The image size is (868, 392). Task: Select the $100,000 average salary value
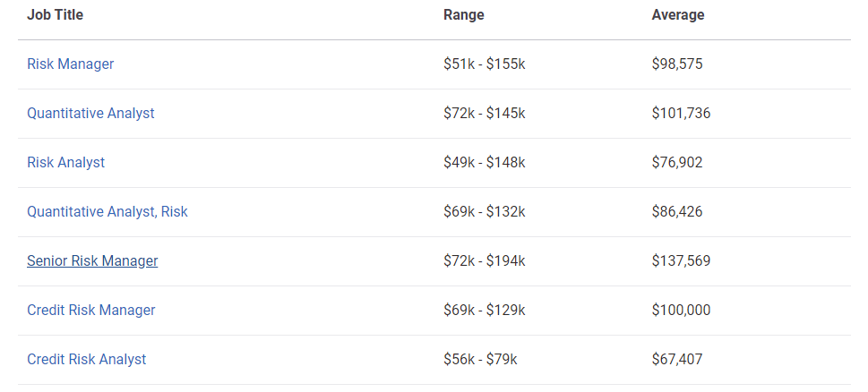point(681,311)
